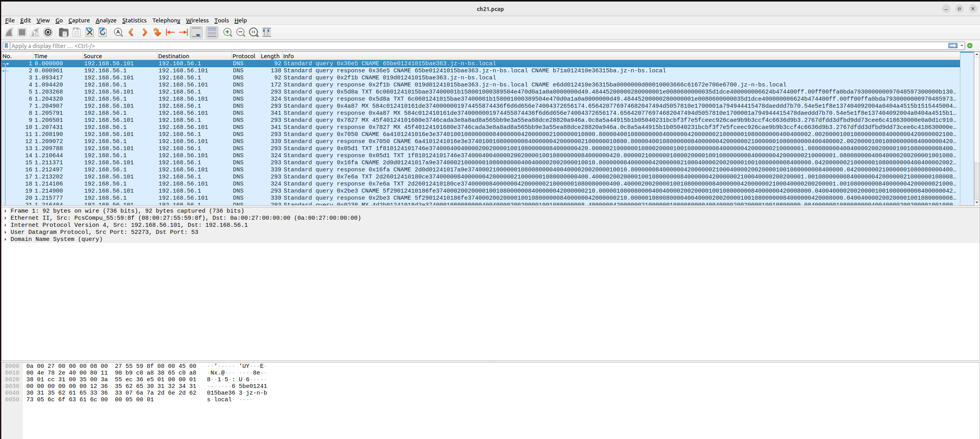Select packet 2 at time 0.000961
Image resolution: width=980 pixels, height=439 pixels.
pos(481,71)
